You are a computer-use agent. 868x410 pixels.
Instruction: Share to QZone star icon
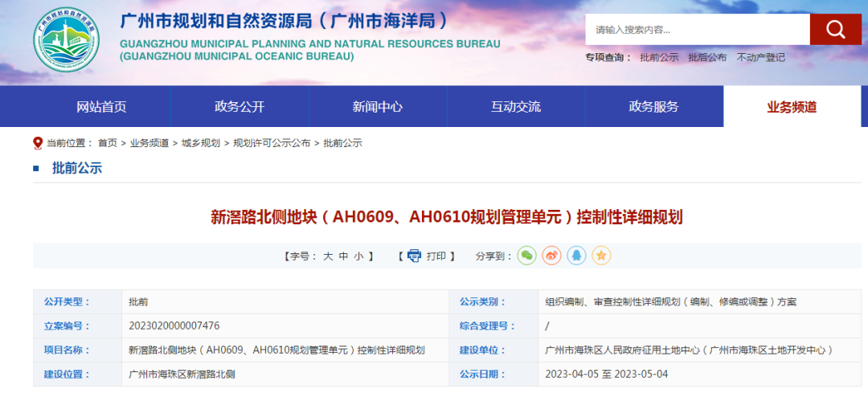coord(601,256)
